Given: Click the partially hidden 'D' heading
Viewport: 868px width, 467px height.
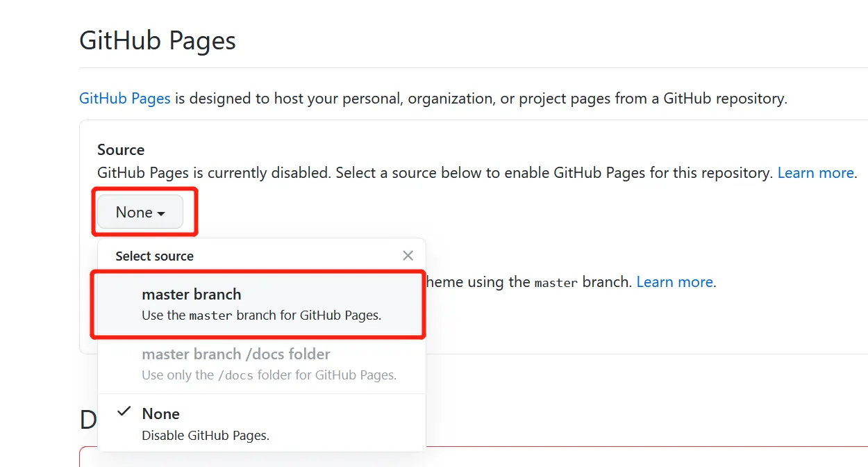Looking at the screenshot, I should [88, 420].
